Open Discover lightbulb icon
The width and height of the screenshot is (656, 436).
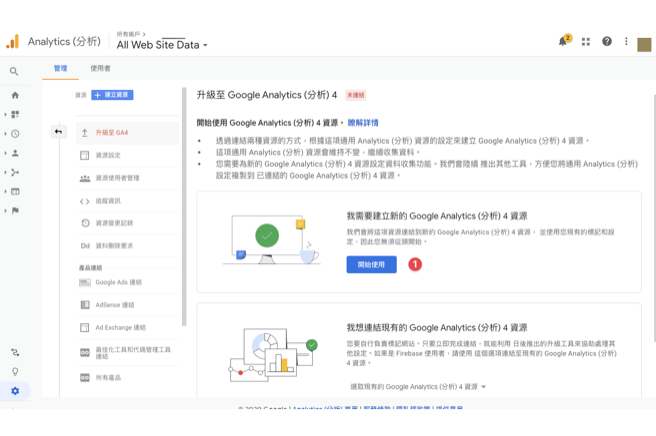click(15, 372)
